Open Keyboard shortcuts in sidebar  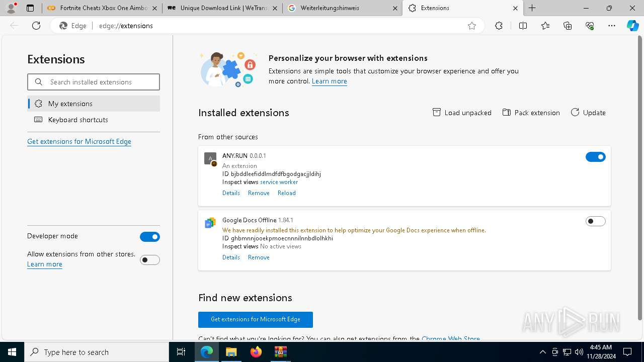tap(94, 120)
